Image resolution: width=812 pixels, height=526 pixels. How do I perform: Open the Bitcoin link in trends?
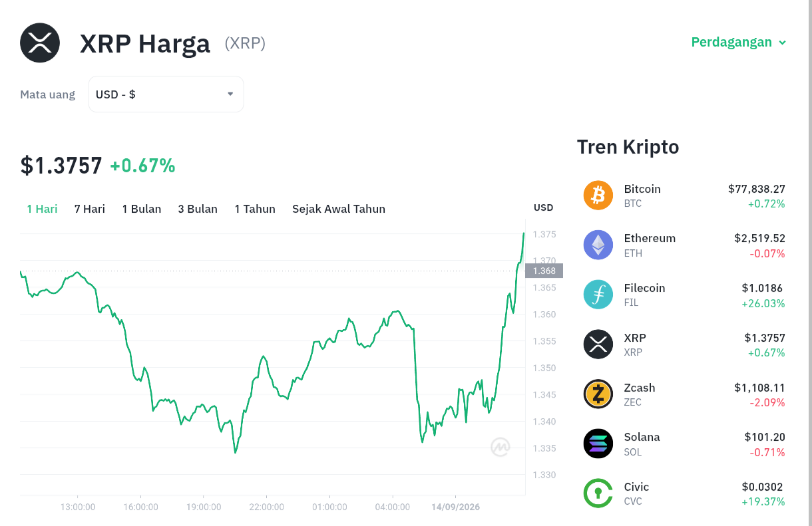642,189
